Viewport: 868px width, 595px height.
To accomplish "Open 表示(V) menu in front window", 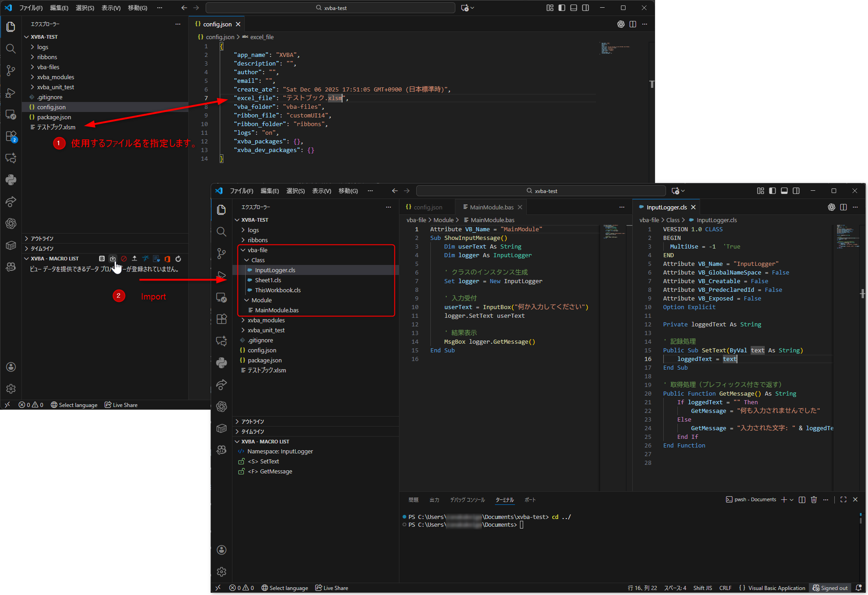I will [x=322, y=191].
